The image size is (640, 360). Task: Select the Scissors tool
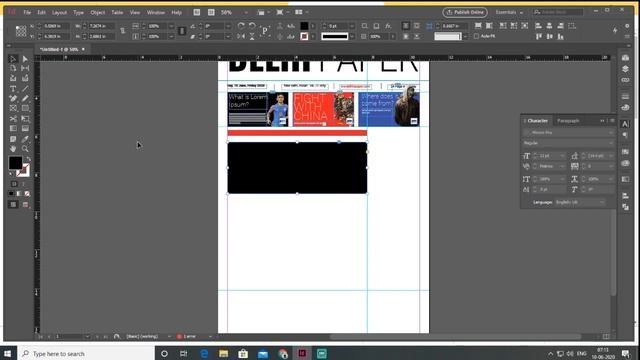pos(13,119)
